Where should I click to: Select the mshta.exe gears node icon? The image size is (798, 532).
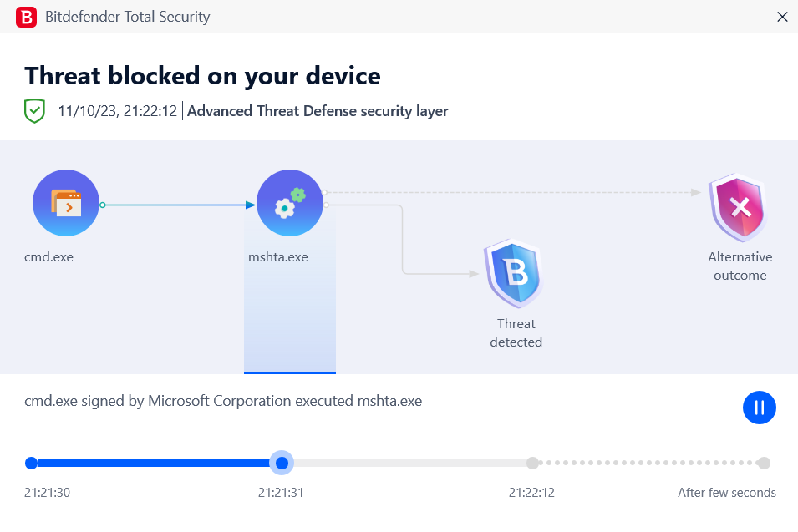290,203
